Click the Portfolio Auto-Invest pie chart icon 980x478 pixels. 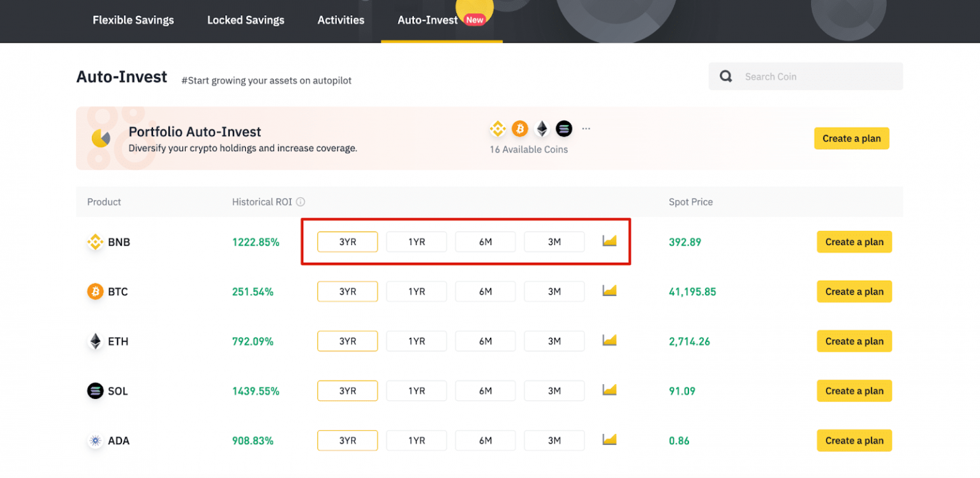pyautogui.click(x=101, y=138)
